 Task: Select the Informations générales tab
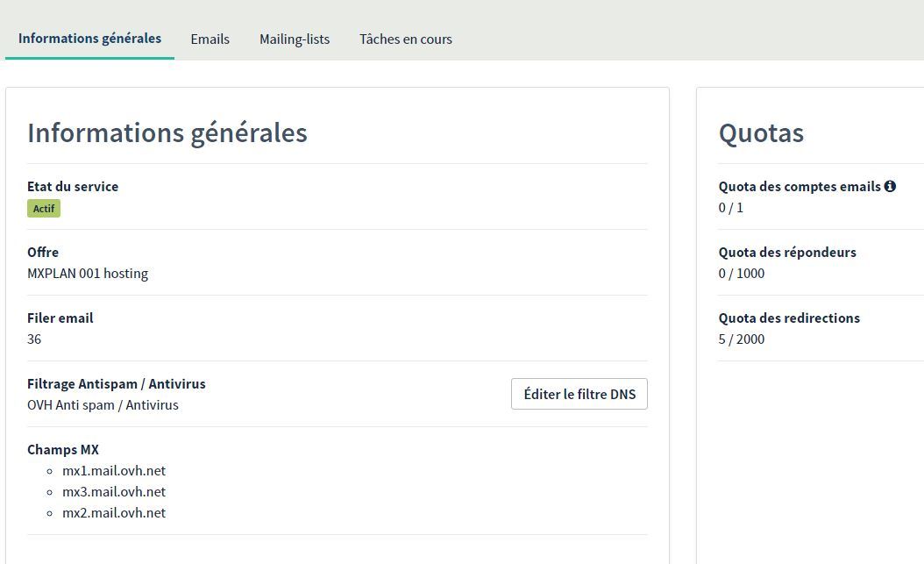click(89, 39)
